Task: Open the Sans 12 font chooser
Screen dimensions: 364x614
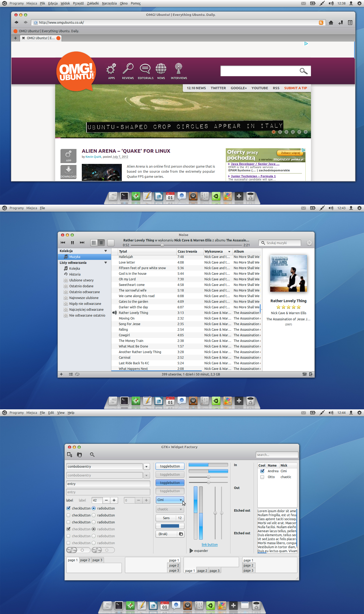Action: click(x=170, y=518)
